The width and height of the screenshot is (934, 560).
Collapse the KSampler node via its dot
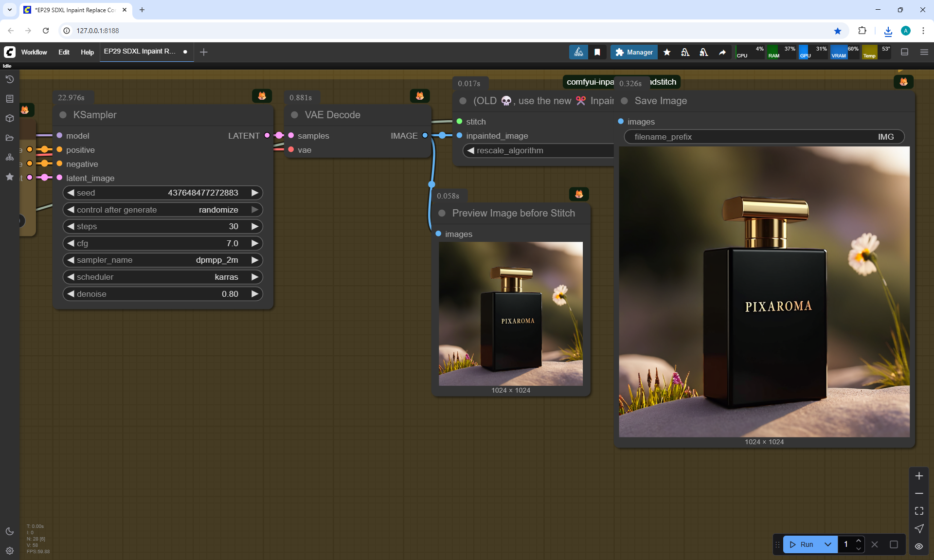pos(63,115)
